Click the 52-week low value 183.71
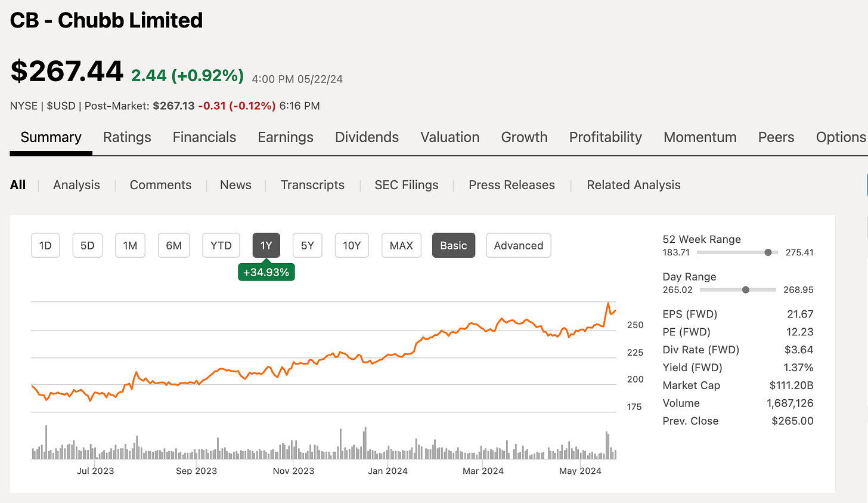Viewport: 868px width, 503px height. coord(676,252)
